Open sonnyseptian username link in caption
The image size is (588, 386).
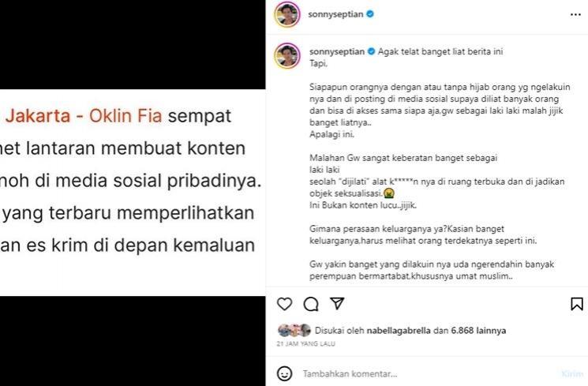pyautogui.click(x=337, y=52)
